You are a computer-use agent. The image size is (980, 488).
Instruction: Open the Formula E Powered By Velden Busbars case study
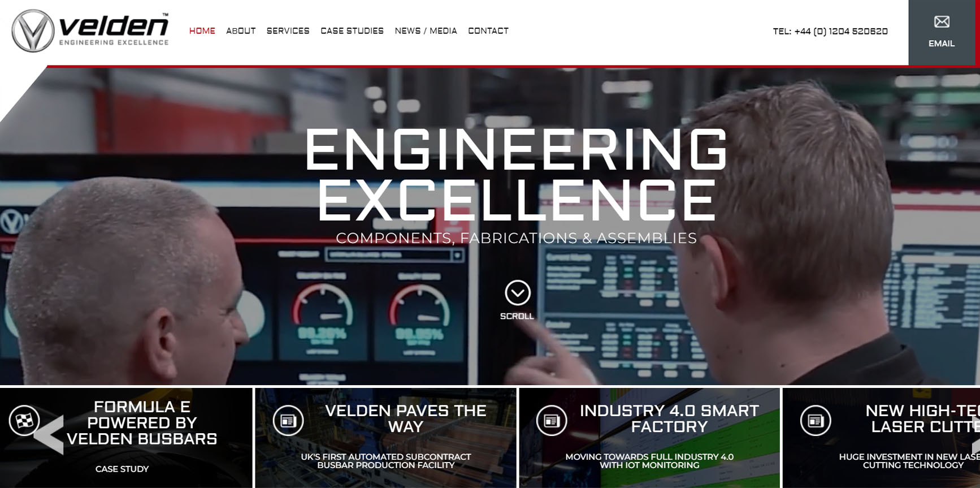point(142,423)
